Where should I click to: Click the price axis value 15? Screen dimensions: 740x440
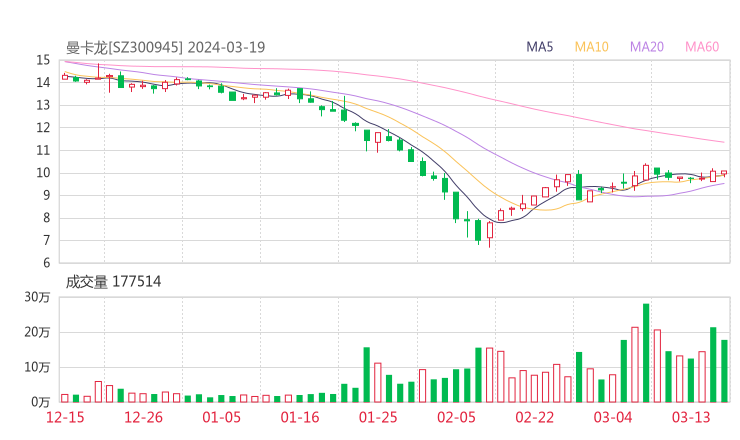[43, 60]
